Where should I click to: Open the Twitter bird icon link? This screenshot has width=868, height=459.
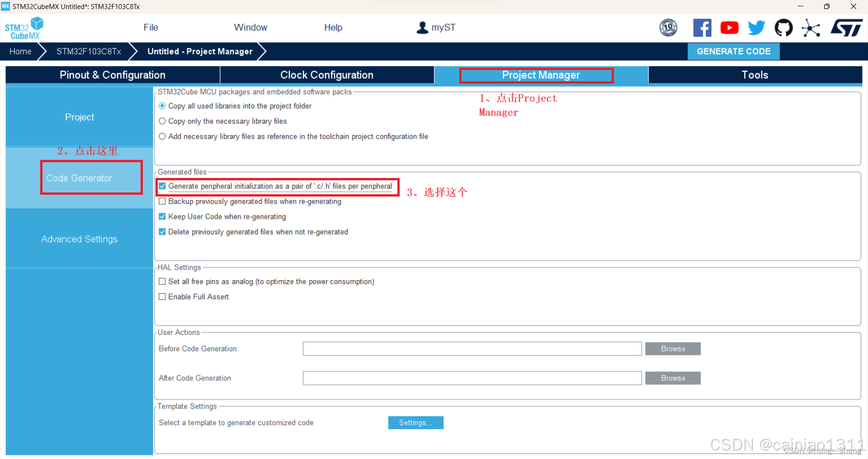[x=756, y=28]
